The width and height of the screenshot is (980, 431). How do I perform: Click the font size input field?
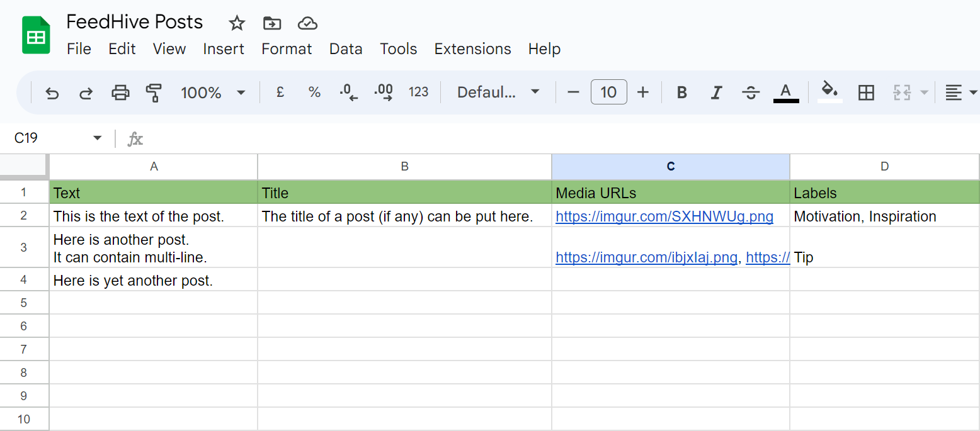click(x=608, y=92)
